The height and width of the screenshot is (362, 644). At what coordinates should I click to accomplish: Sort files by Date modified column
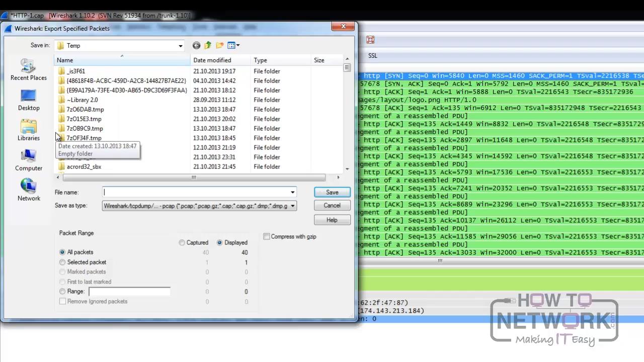220,60
